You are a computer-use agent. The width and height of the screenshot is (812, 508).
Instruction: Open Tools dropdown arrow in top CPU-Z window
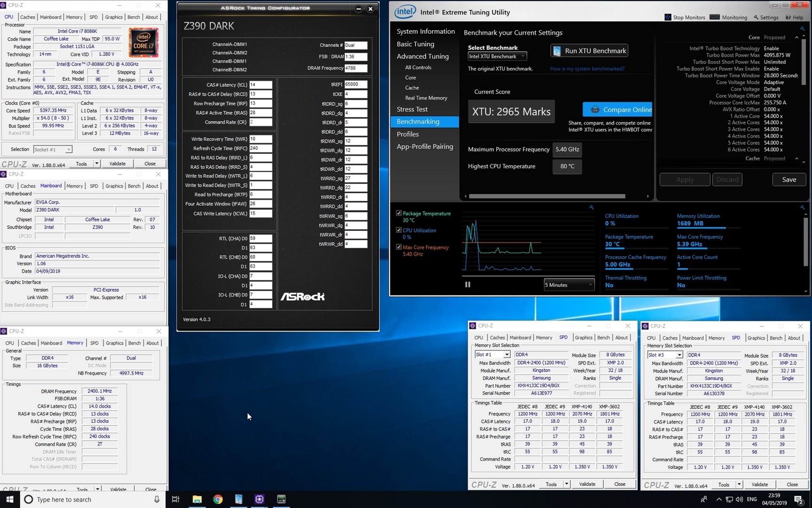point(97,164)
